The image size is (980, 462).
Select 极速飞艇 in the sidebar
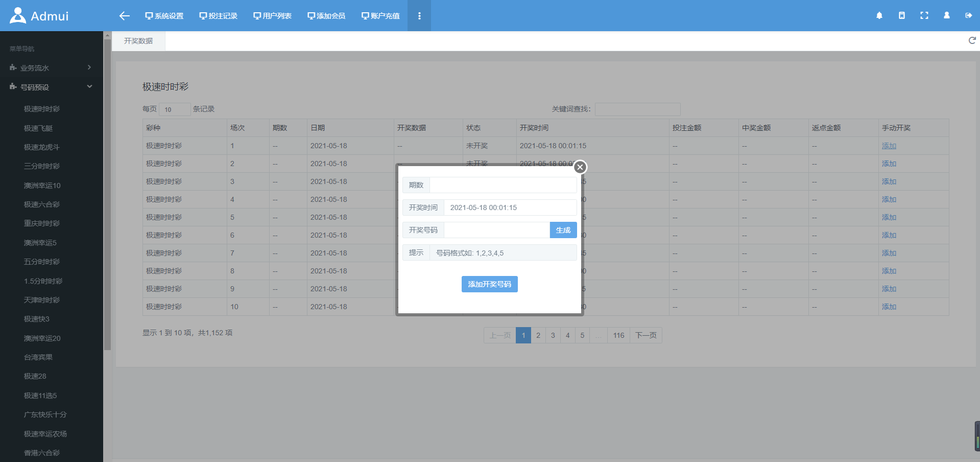(x=38, y=128)
